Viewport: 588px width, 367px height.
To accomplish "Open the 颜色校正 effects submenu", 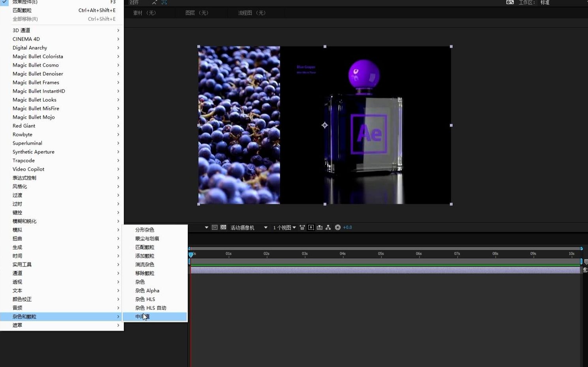I will (x=62, y=299).
